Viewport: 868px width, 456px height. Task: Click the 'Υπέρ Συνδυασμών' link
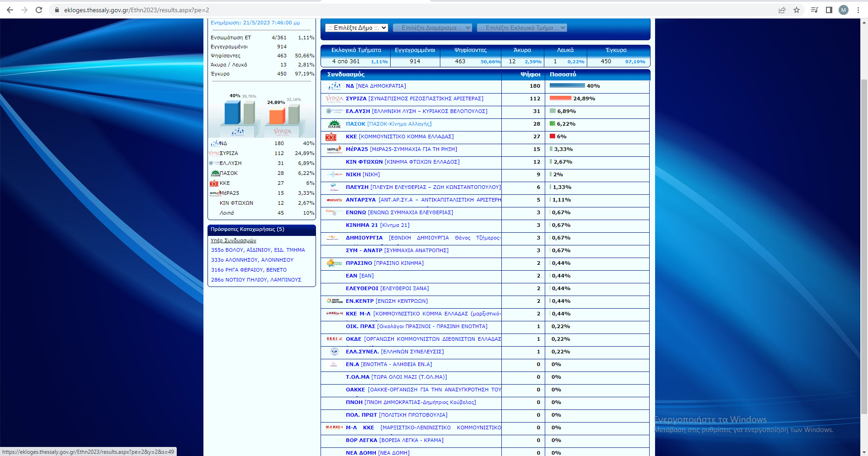[x=233, y=240]
